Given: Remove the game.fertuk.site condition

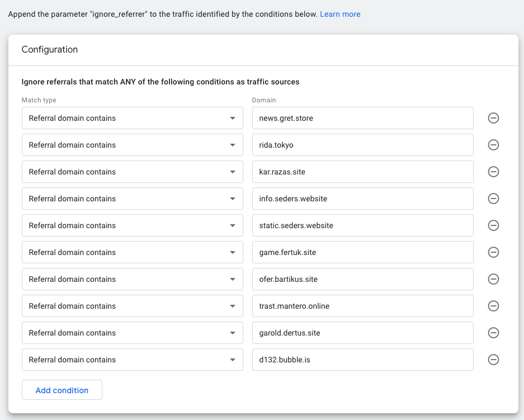Looking at the screenshot, I should click(x=493, y=252).
